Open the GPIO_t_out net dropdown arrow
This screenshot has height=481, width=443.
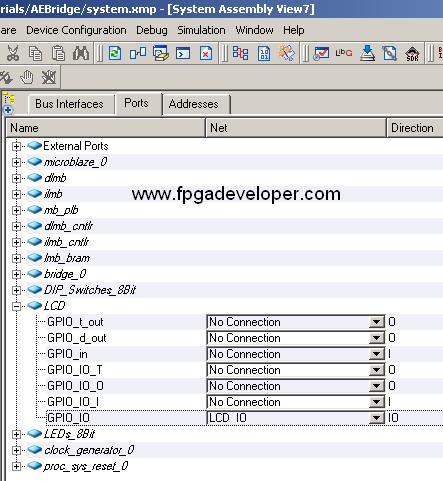point(376,322)
